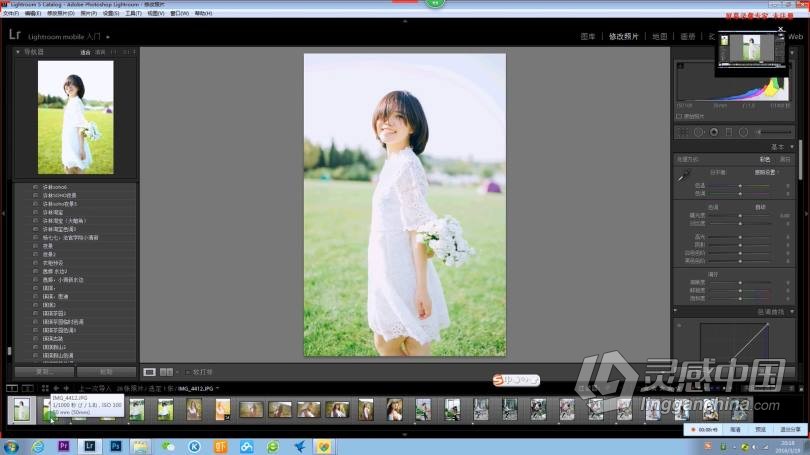
Task: Switch to the 画册 Book module
Action: pos(688,37)
